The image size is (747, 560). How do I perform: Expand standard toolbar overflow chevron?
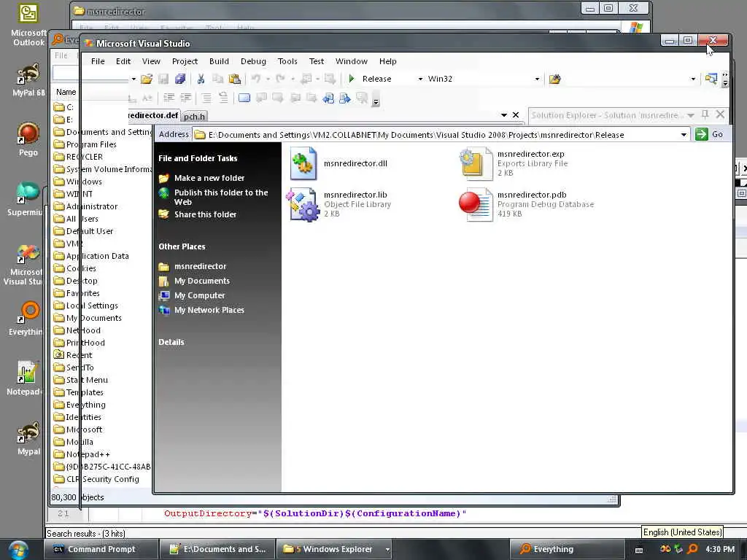(x=725, y=79)
